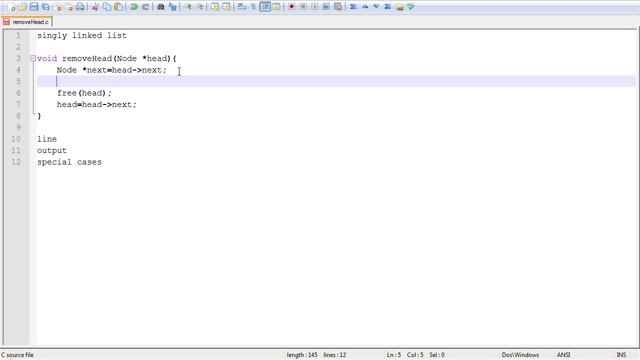Click the last toolbar icon with checkmark
Screen dimensions: 640x360
(x=411, y=7)
